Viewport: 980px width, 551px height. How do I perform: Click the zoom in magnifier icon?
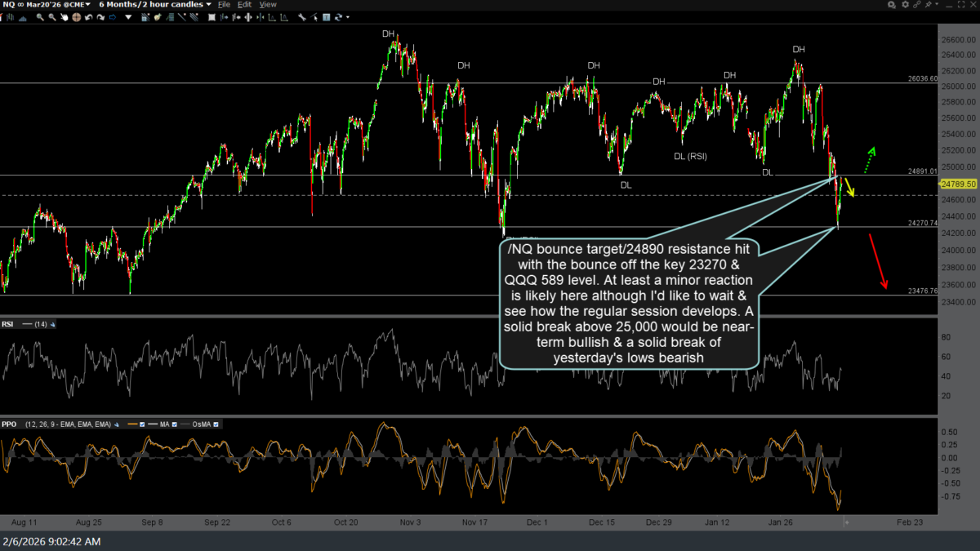point(40,17)
